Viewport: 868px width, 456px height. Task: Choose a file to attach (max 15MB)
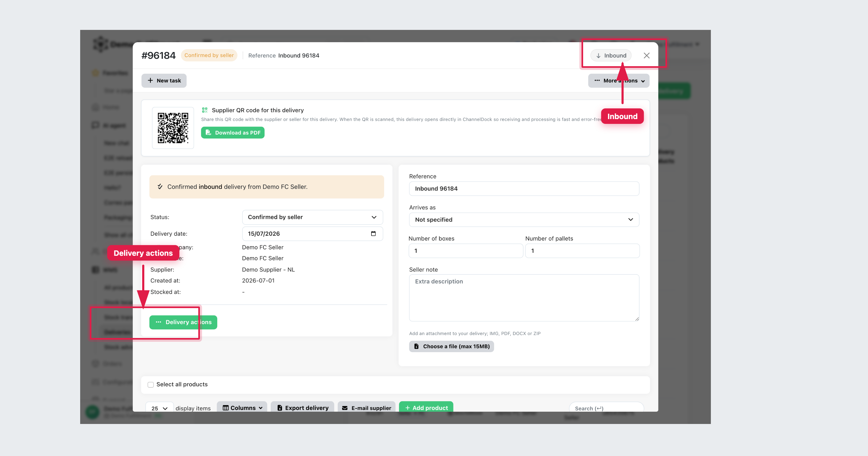(452, 346)
